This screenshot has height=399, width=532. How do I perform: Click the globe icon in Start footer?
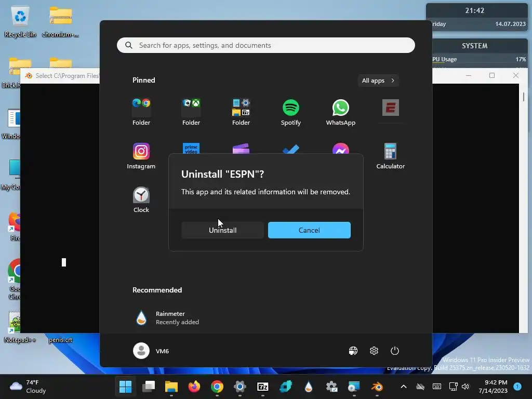[353, 351]
